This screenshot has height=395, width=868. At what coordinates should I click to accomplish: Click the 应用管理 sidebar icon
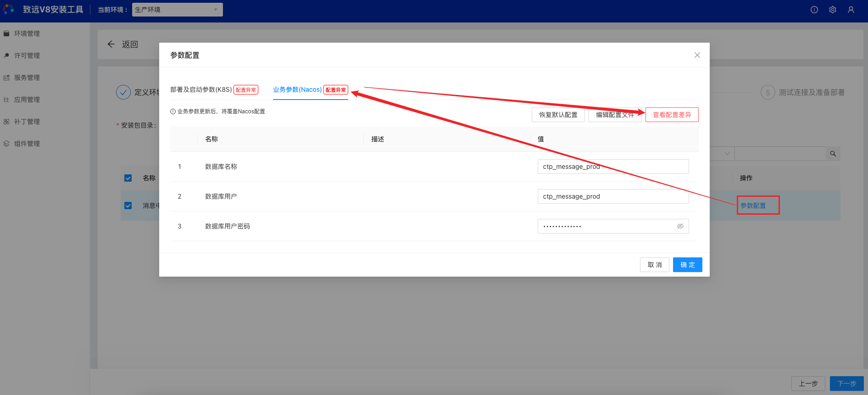6,100
